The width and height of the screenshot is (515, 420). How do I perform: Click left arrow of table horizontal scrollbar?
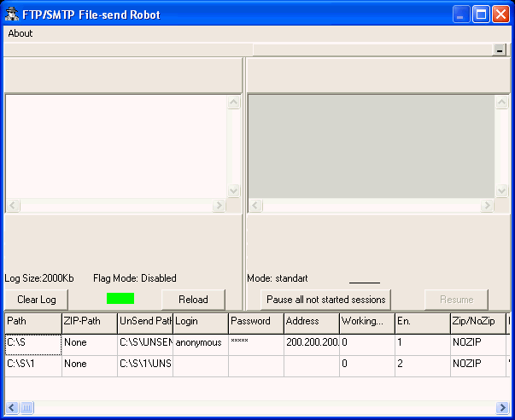coord(12,407)
